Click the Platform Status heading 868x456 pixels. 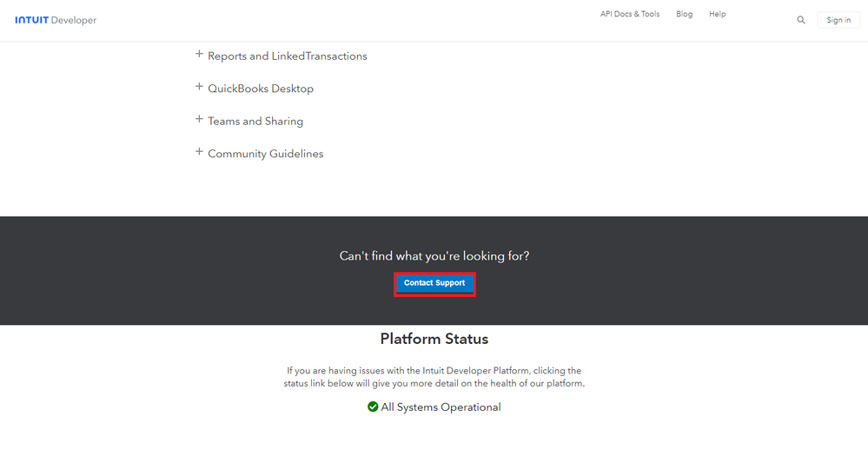[x=434, y=339]
